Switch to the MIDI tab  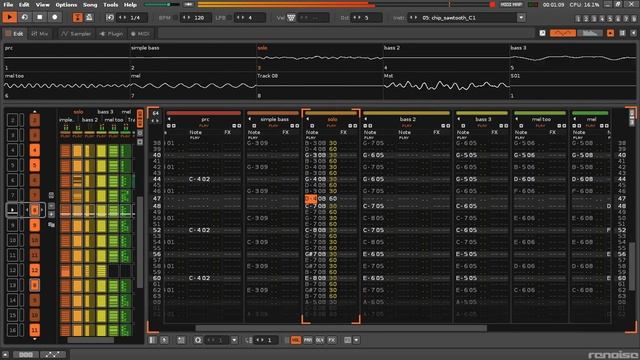[x=140, y=33]
